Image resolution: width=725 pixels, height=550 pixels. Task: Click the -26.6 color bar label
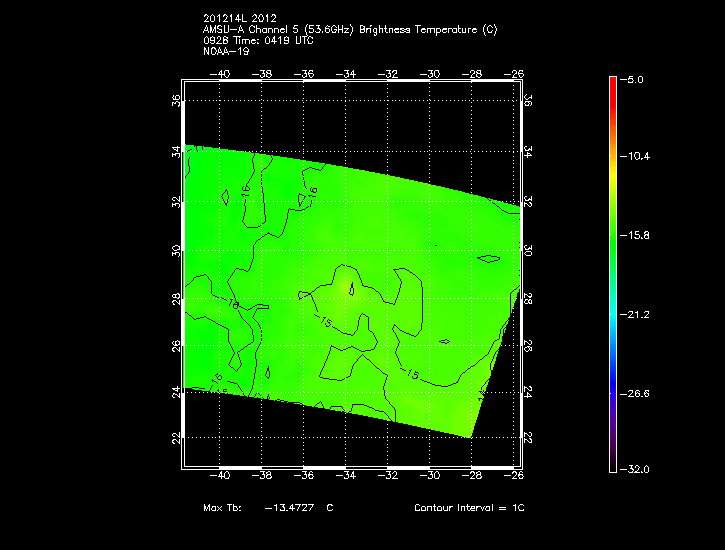[x=636, y=392]
